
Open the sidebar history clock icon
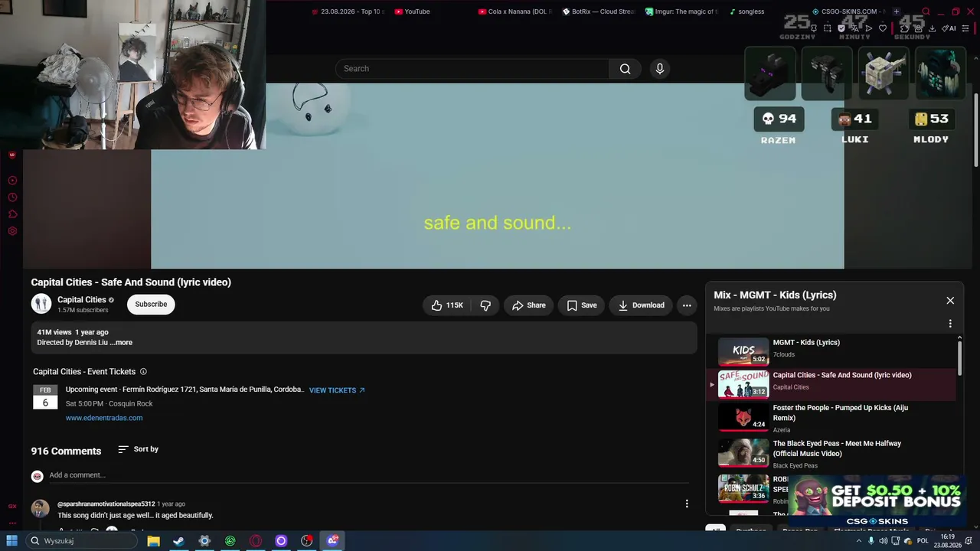click(12, 197)
